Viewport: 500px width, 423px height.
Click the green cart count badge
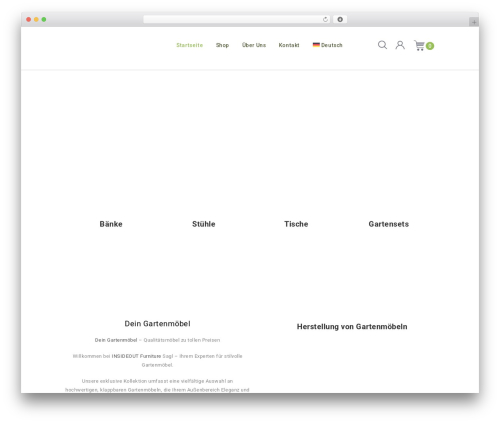click(430, 46)
